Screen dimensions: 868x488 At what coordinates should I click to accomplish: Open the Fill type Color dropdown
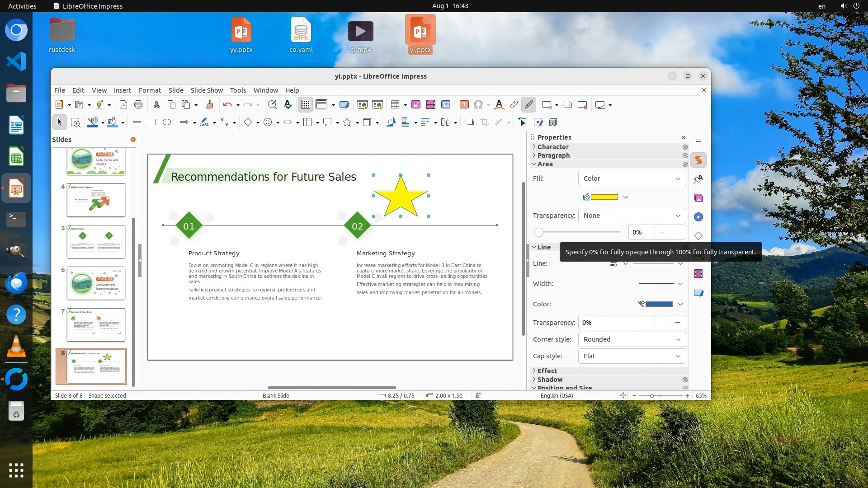pos(632,178)
